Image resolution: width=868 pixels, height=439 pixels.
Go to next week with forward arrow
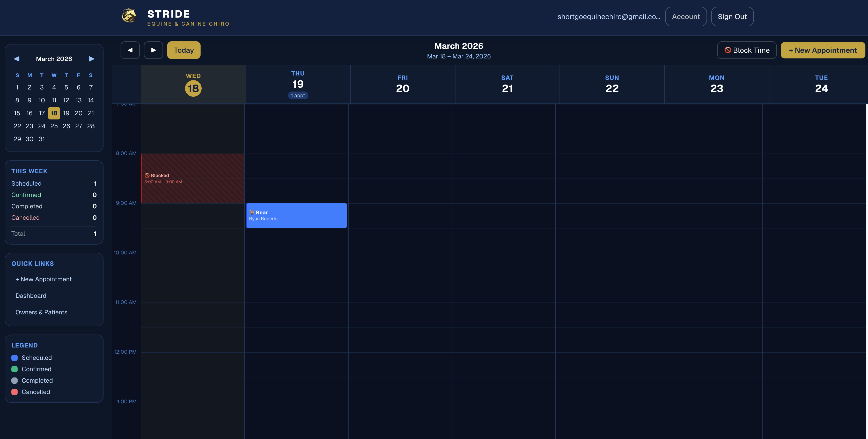tap(153, 50)
